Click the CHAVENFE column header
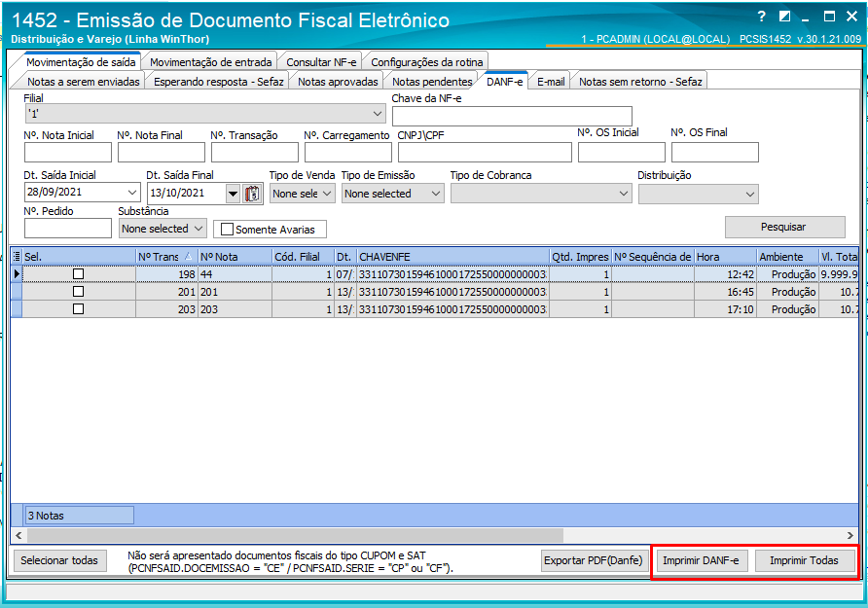 [x=452, y=257]
